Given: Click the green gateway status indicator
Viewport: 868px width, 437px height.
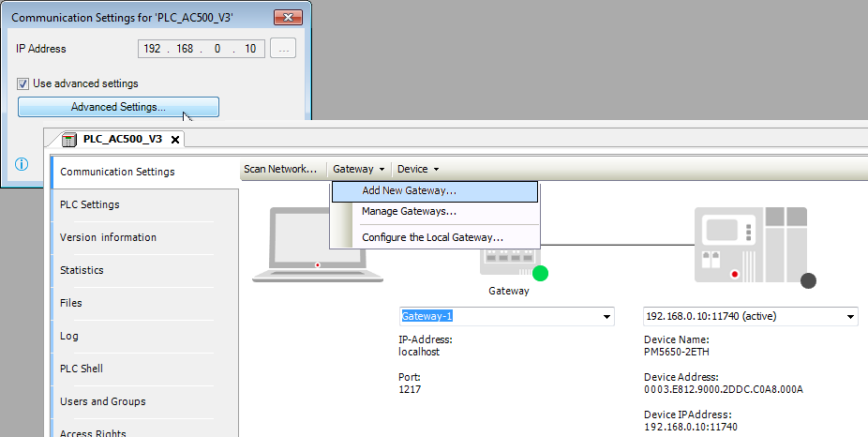Looking at the screenshot, I should [540, 273].
